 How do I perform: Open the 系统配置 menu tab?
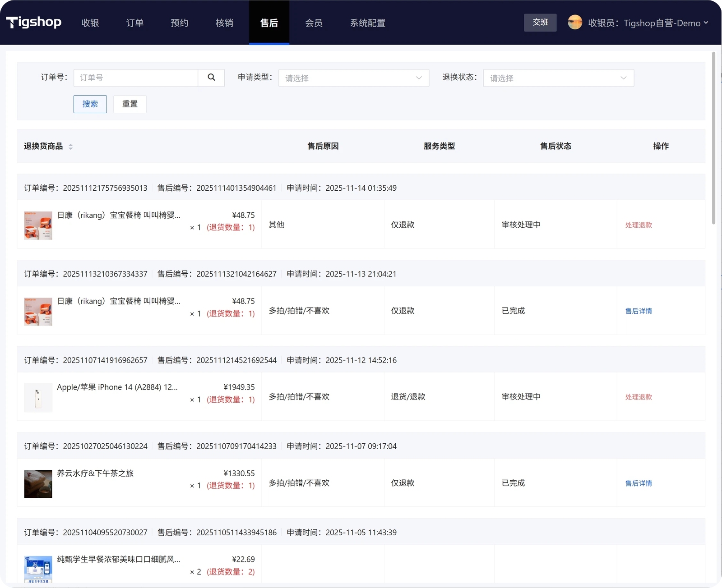pos(367,23)
